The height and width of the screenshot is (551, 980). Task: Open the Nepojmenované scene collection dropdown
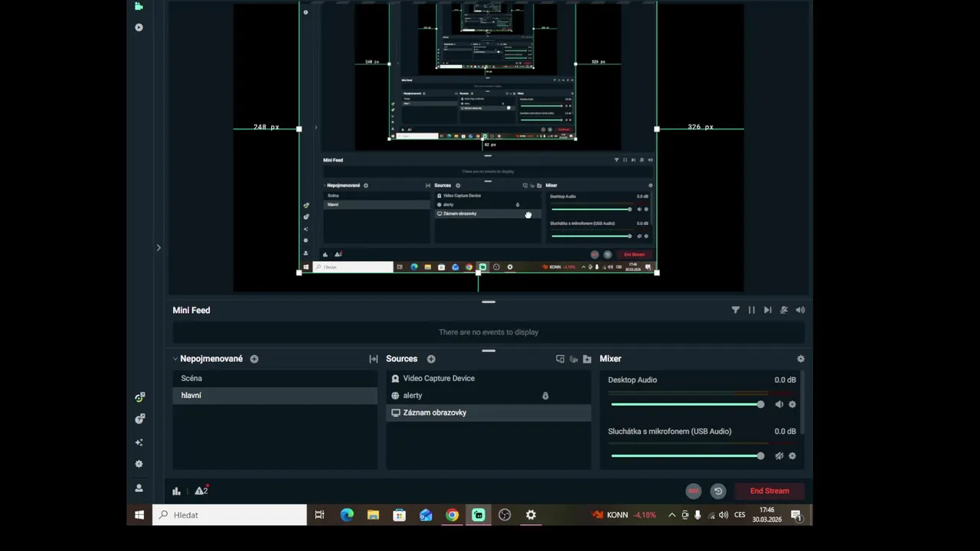[207, 359]
